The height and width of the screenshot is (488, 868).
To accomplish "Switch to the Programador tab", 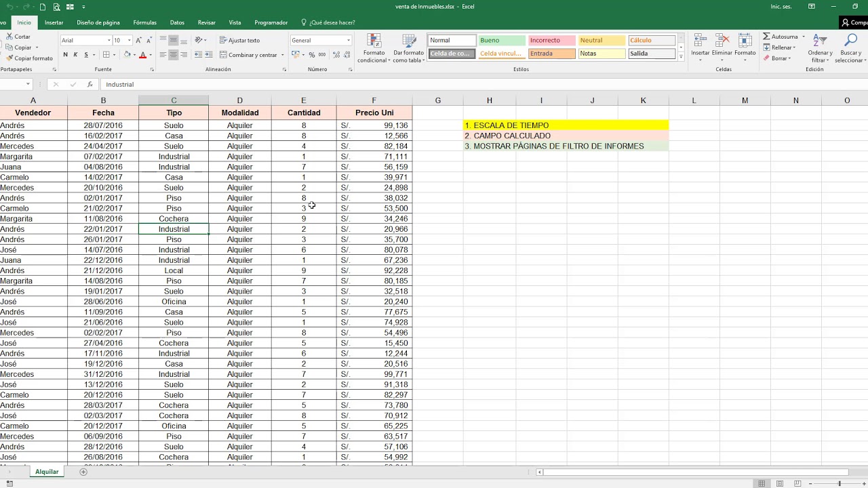I will 271,22.
